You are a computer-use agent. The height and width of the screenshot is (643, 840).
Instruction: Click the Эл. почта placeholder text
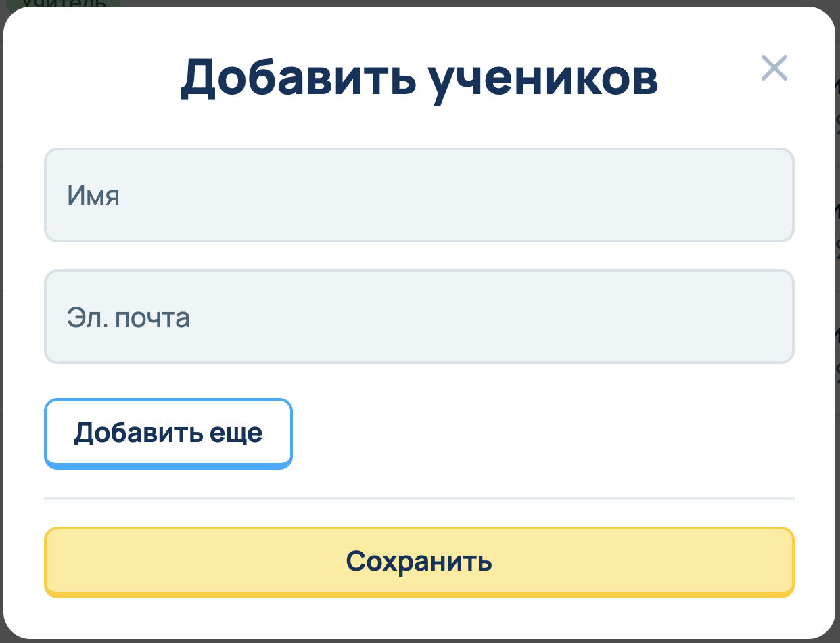128,317
